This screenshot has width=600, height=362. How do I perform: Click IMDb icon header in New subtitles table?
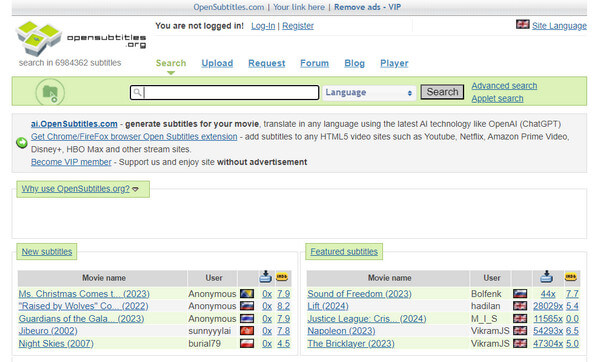click(x=282, y=277)
